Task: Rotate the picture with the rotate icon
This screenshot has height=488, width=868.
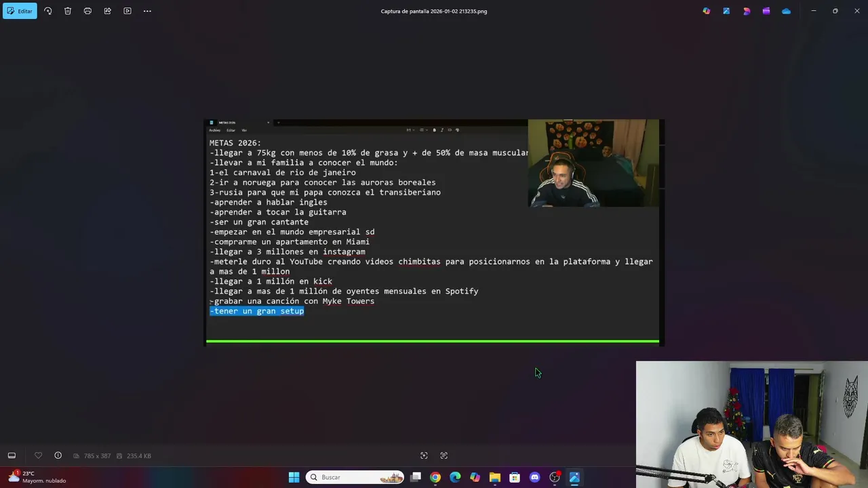Action: [x=47, y=11]
